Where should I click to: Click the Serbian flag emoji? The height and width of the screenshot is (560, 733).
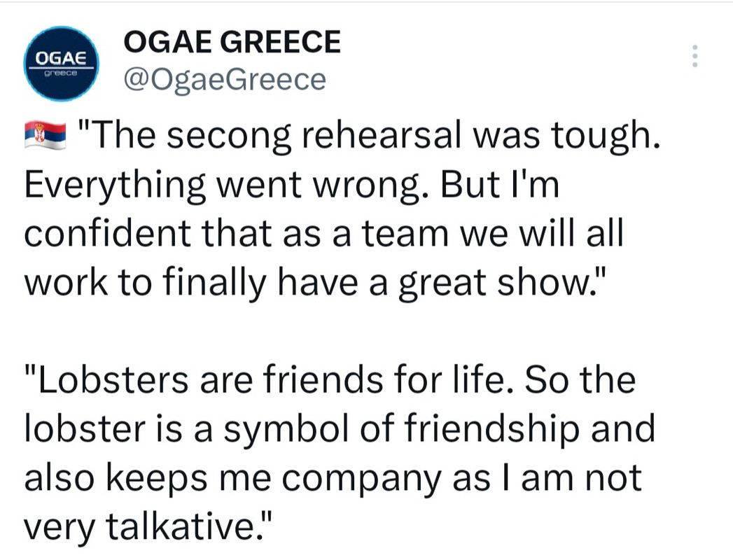click(45, 134)
